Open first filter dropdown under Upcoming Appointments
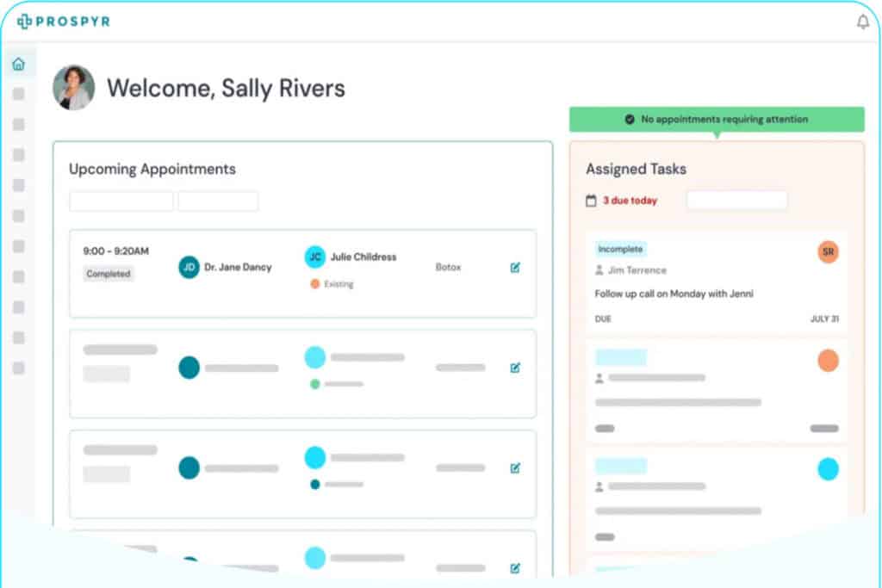Image resolution: width=882 pixels, height=588 pixels. [121, 201]
